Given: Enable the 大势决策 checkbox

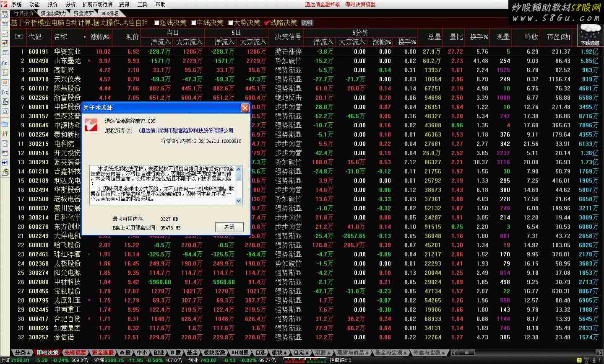Looking at the screenshot, I should [230, 23].
